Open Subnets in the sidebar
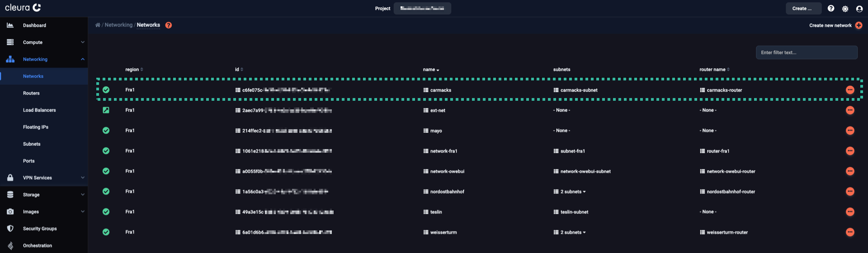 32,144
